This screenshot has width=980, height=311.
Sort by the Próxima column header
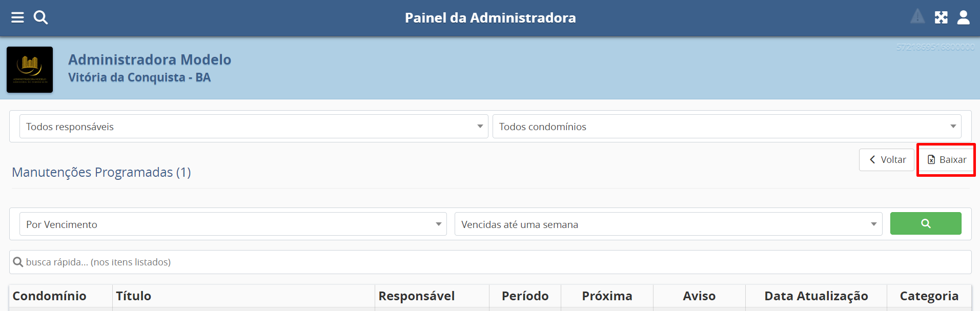pyautogui.click(x=607, y=296)
